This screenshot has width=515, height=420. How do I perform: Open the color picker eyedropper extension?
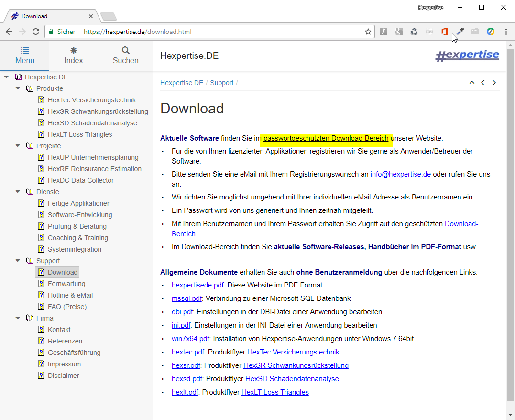point(460,32)
